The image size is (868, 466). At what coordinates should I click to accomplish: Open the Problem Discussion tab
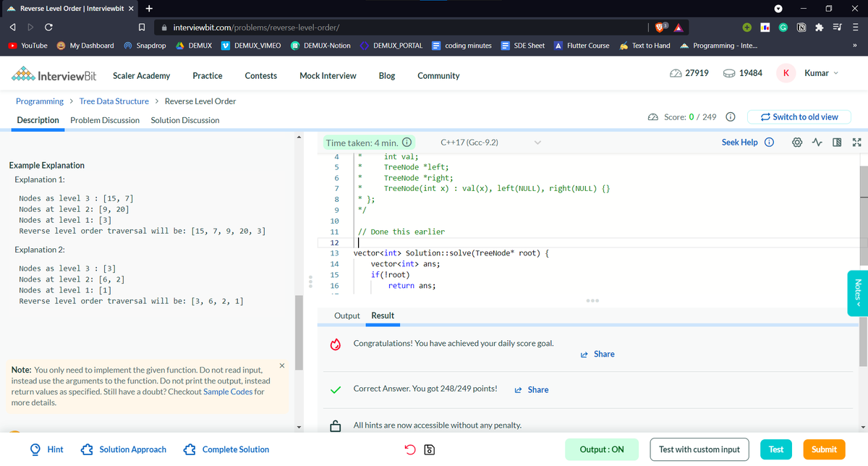[105, 120]
